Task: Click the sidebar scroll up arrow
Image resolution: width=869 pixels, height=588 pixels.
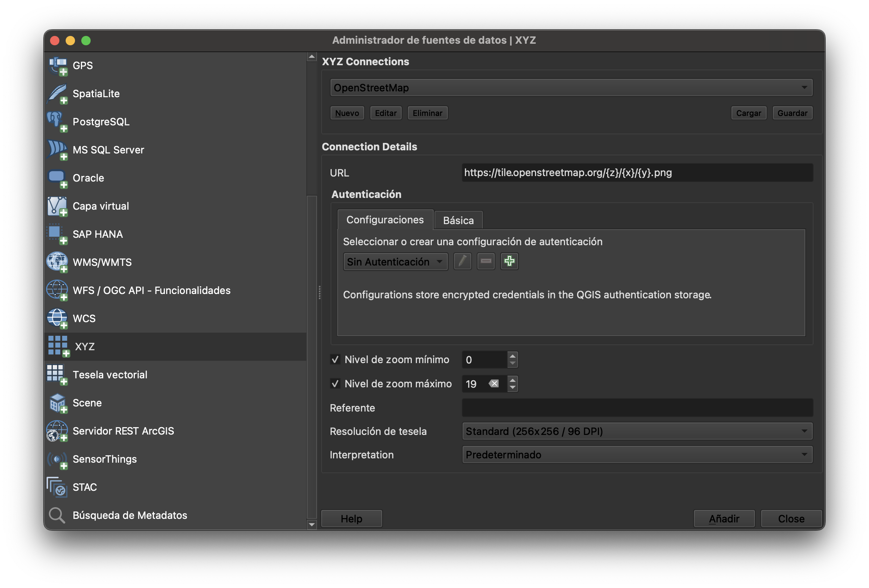Action: click(311, 57)
